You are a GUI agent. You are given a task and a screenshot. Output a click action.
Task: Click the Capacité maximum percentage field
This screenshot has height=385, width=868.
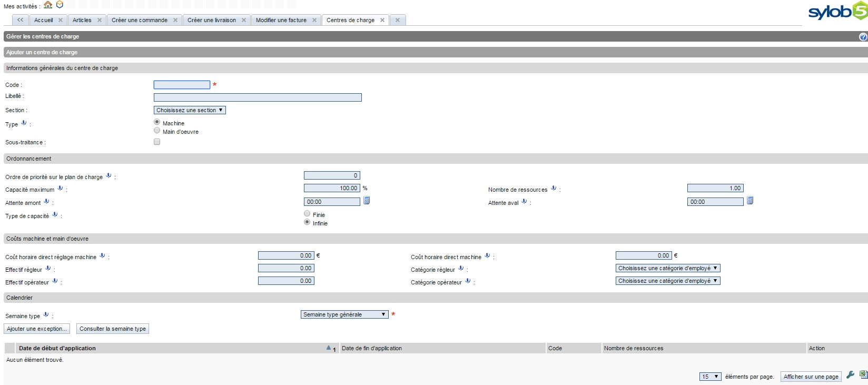332,188
